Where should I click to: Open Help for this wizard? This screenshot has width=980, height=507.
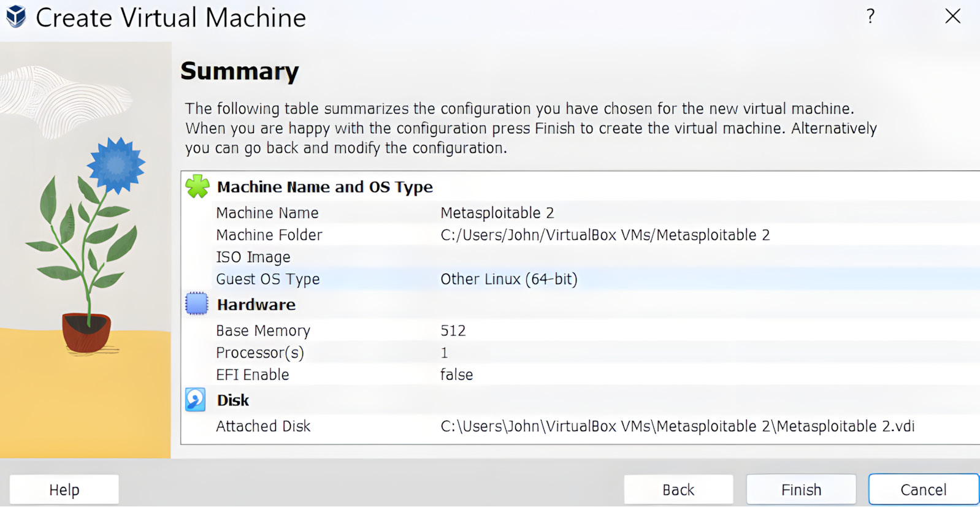tap(64, 489)
